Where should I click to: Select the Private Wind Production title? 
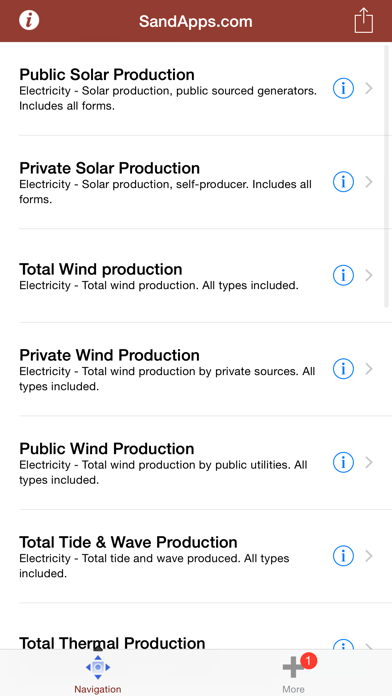click(109, 355)
